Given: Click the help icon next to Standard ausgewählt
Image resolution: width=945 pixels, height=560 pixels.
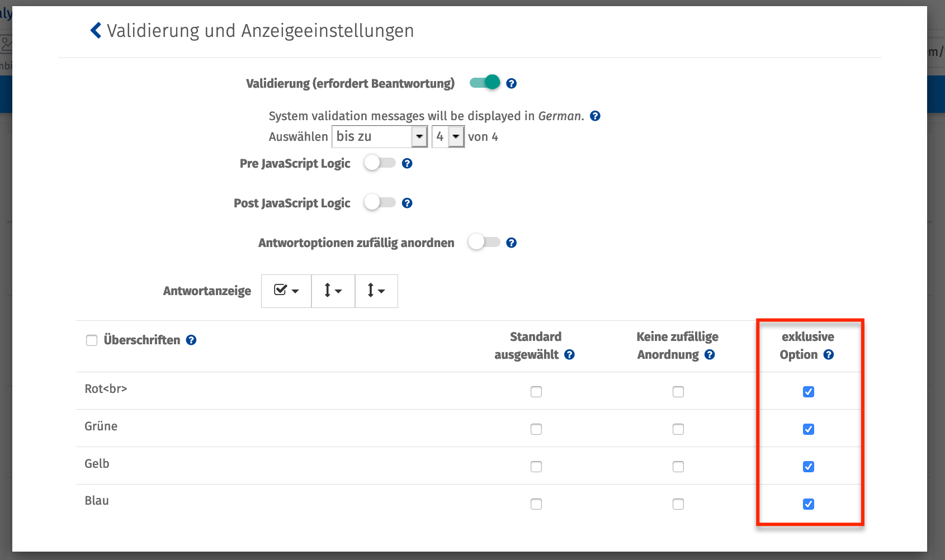Looking at the screenshot, I should click(x=569, y=354).
